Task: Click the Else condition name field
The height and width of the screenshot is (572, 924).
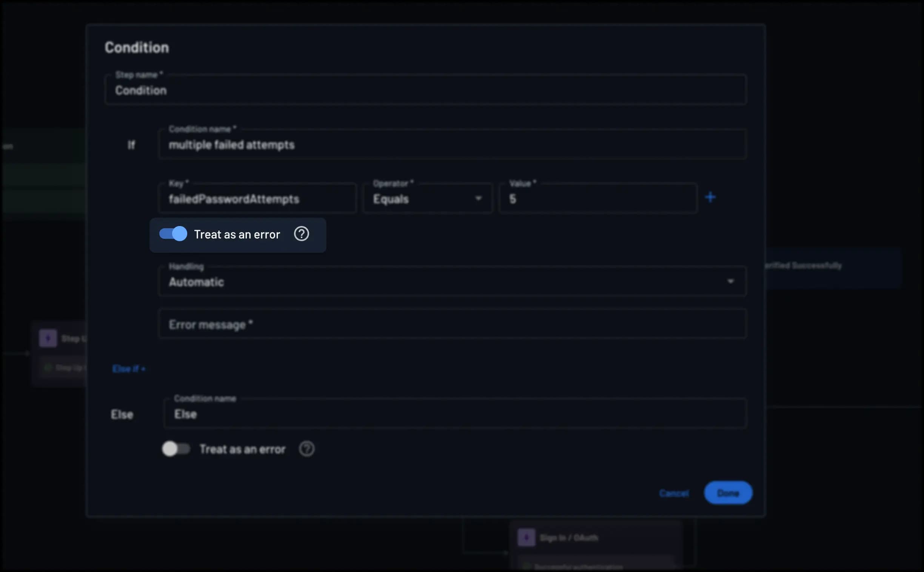Action: 455,414
